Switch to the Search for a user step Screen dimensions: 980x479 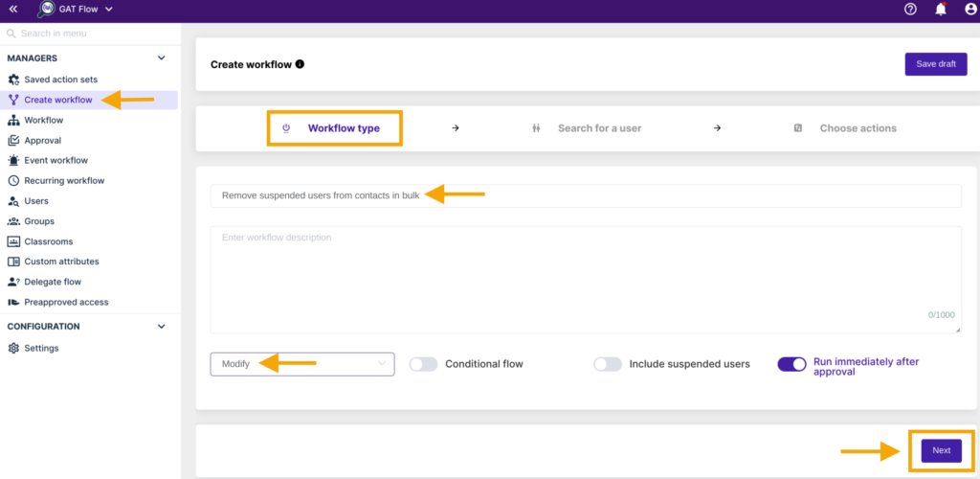pyautogui.click(x=599, y=128)
